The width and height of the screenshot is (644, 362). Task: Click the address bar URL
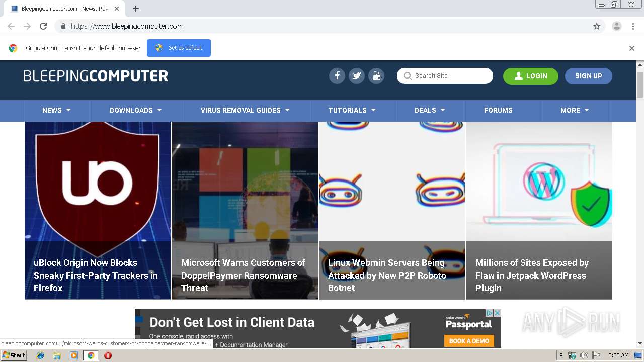click(x=127, y=26)
